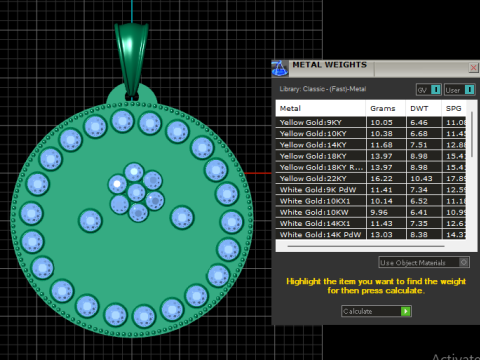Click the Metal Weights flask icon
The width and height of the screenshot is (480, 360).
coord(280,68)
